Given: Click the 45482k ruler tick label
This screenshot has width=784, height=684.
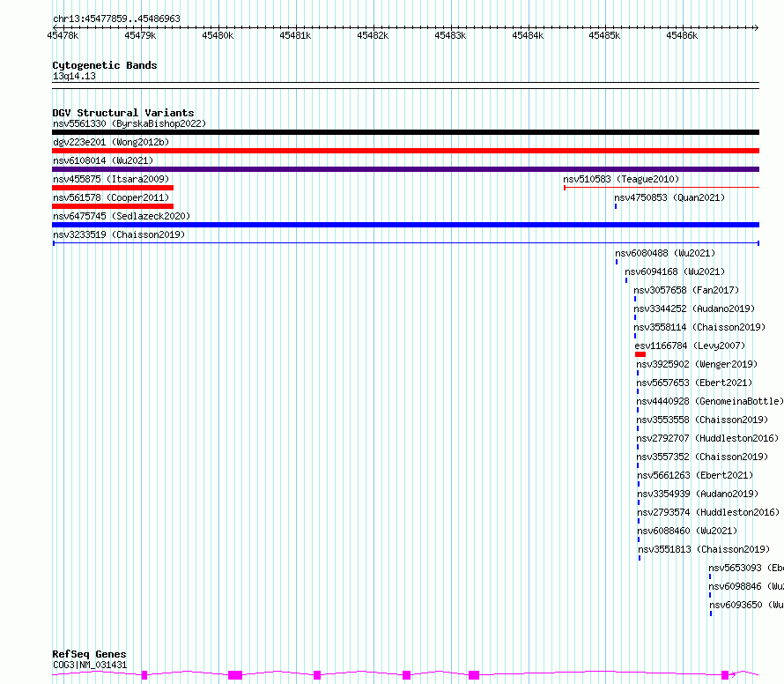Looking at the screenshot, I should coord(373,35).
